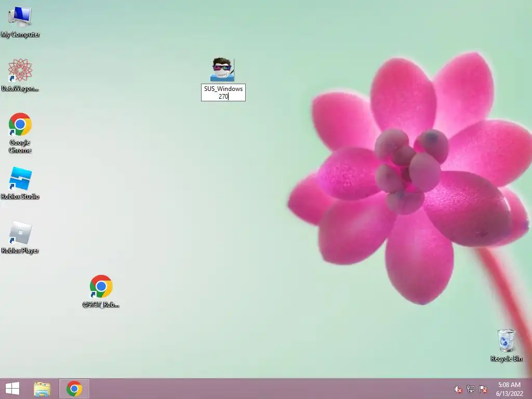
Task: Select the SUS_Windows avatar icon image
Action: (222, 70)
